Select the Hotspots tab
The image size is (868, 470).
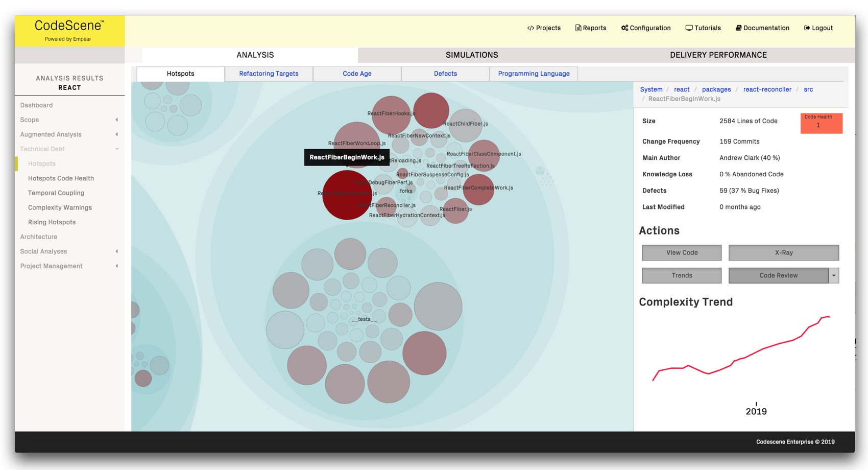click(180, 74)
